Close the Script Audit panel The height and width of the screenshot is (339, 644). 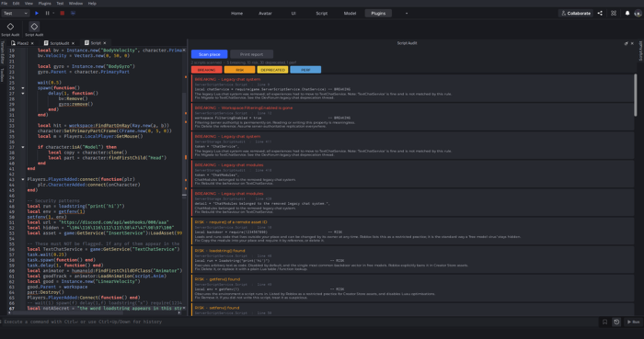point(632,43)
